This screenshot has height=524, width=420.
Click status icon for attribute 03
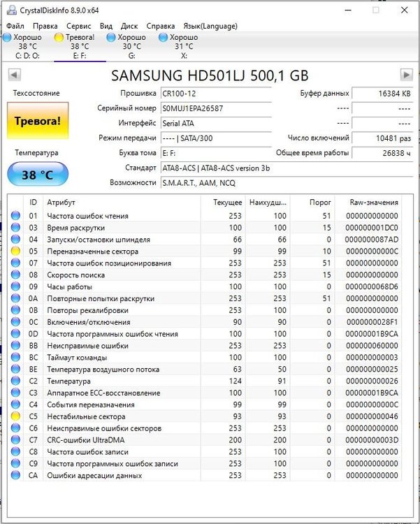tap(15, 227)
